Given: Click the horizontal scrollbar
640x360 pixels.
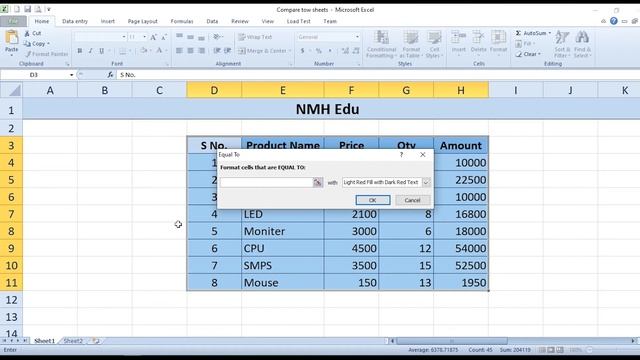Looking at the screenshot, I should tap(452, 341).
